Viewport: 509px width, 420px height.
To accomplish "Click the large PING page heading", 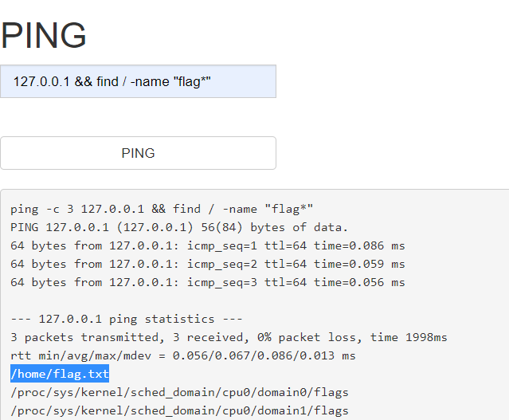I will [44, 35].
